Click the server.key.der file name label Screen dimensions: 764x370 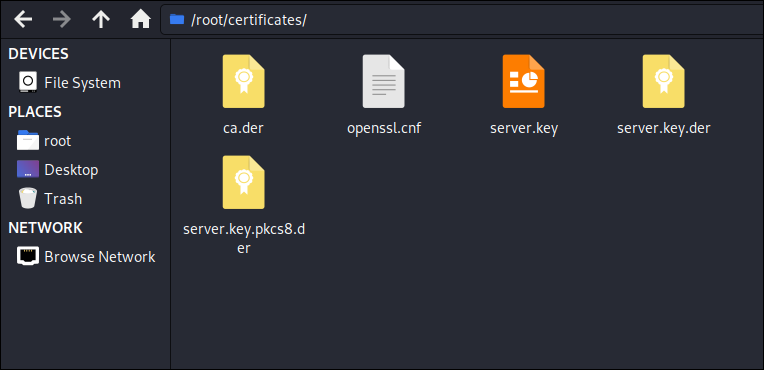click(664, 128)
